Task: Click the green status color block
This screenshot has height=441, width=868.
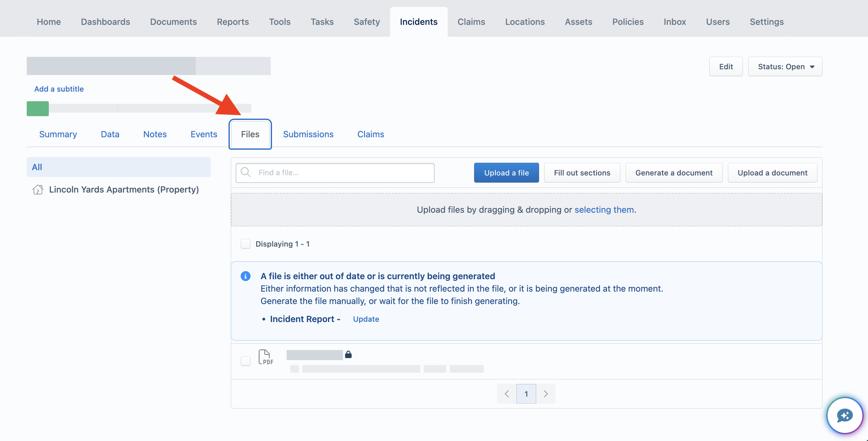Action: [38, 108]
